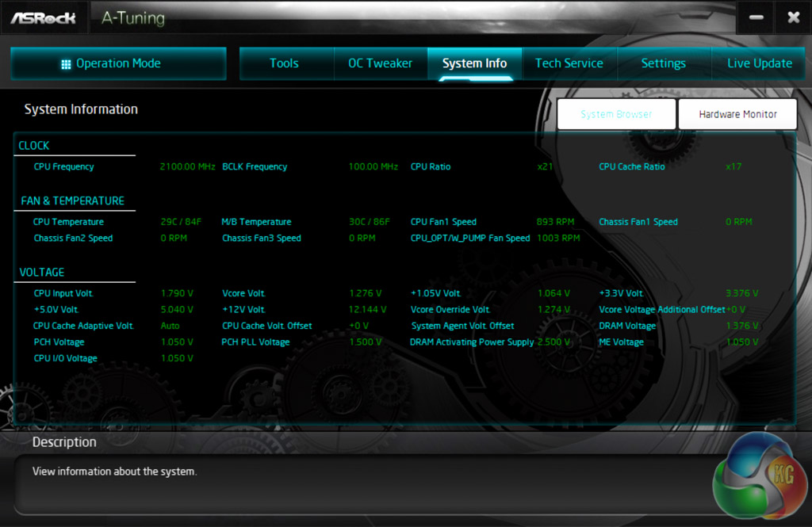Click Vcore Volt value 1.276 V
This screenshot has width=812, height=527.
365,293
